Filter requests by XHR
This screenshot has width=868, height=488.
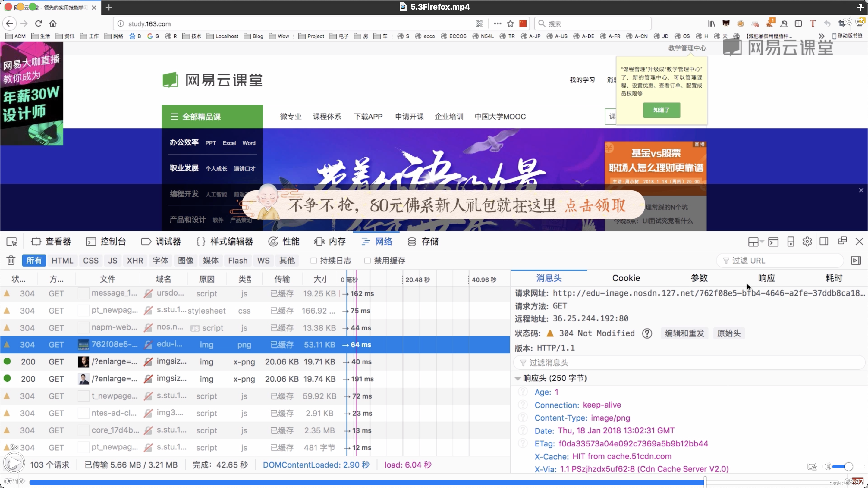[x=135, y=260]
